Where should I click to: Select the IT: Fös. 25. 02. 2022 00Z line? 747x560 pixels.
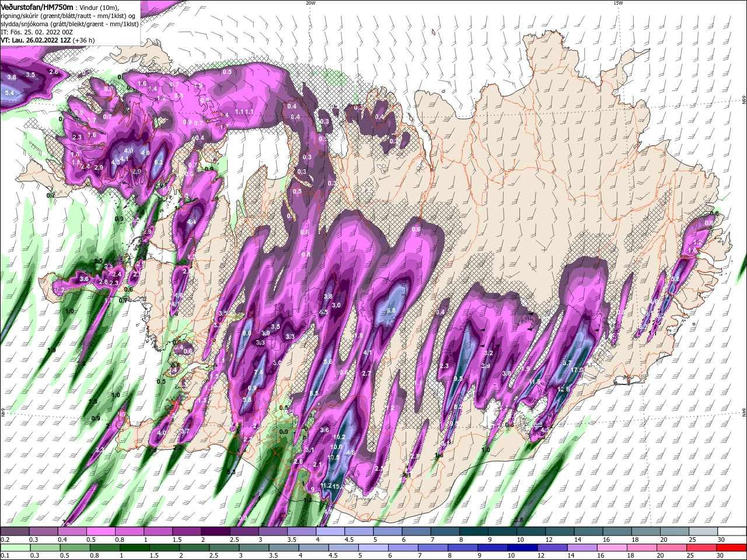pos(37,32)
